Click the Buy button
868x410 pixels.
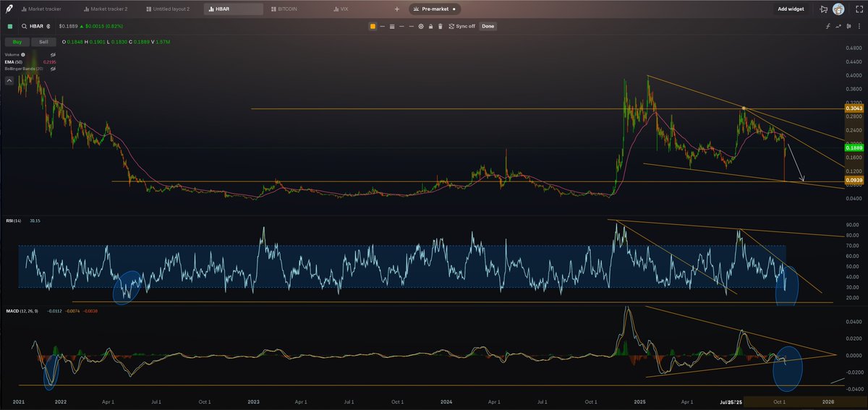click(17, 42)
